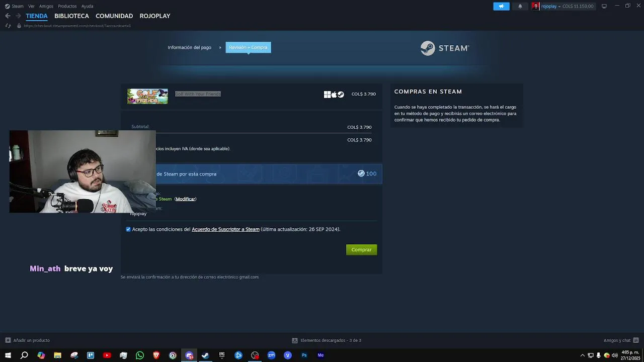The image size is (644, 362).
Task: Click the Steam Points coin icon
Action: tap(361, 173)
